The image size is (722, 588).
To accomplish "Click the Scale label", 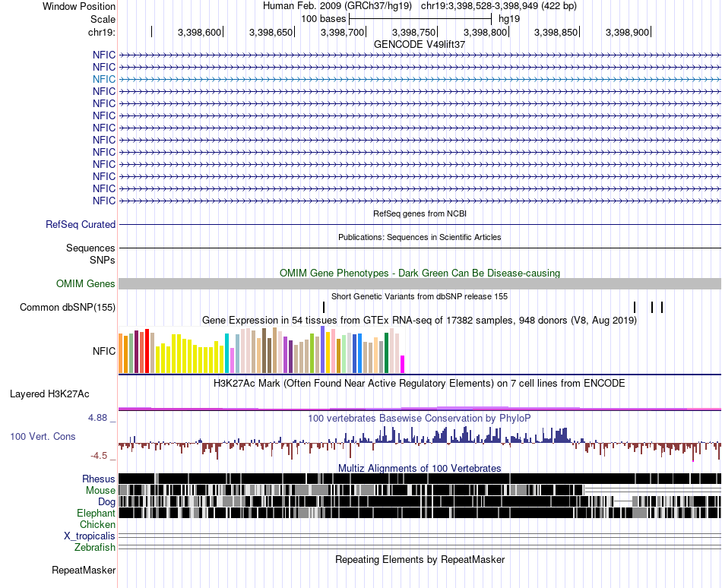I will [103, 19].
